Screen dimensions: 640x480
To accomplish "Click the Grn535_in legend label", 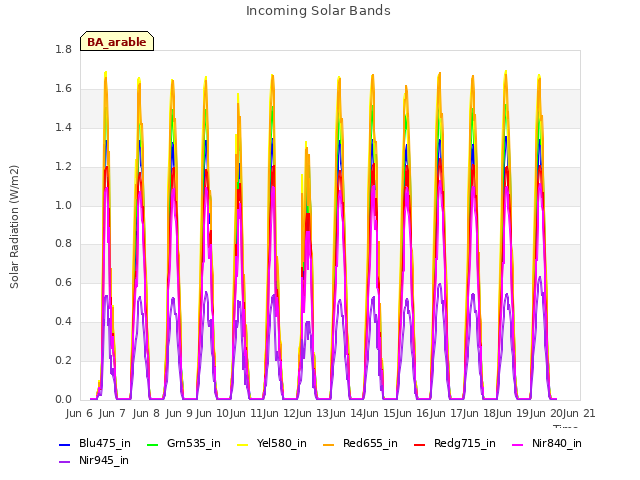I will click(x=194, y=444).
